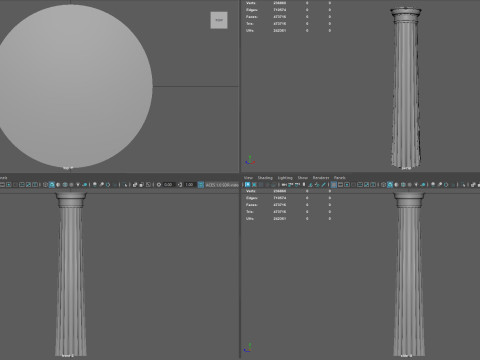Viewport: 480px width, 360px height.
Task: Toggle Ambient Occlusion in front view toolbar
Action: click(95, 184)
